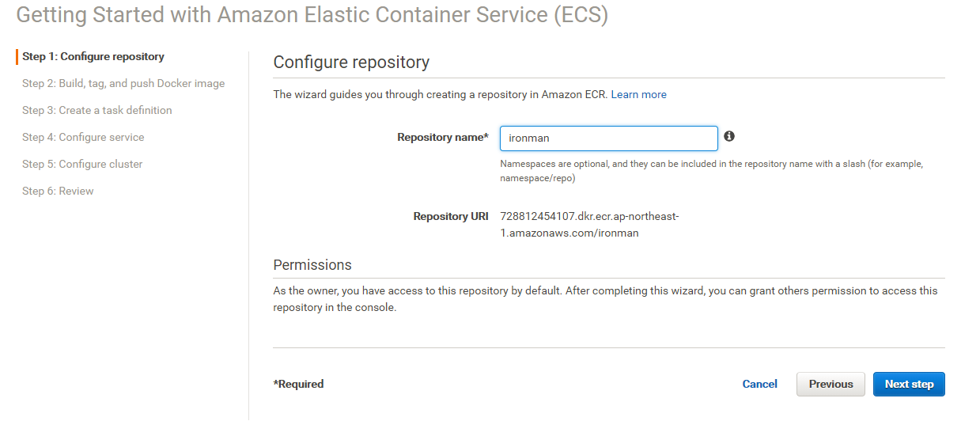This screenshot has width=980, height=421.
Task: Click the *Required note at bottom
Action: tap(298, 384)
